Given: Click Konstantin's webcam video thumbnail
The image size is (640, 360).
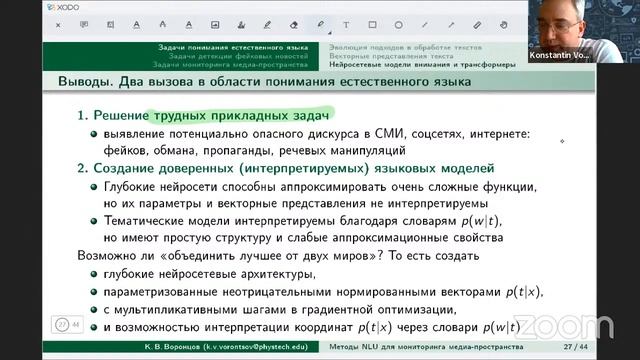Looking at the screenshot, I should (x=583, y=31).
